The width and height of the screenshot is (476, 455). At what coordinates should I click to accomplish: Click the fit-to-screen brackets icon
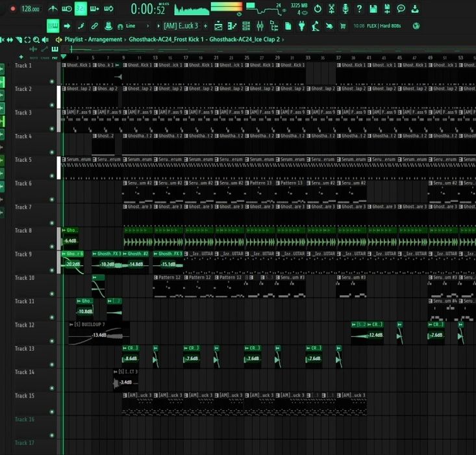point(27,40)
